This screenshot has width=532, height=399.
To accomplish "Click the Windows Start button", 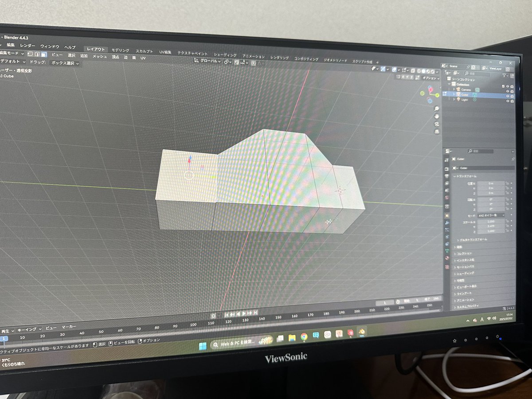I will point(203,346).
